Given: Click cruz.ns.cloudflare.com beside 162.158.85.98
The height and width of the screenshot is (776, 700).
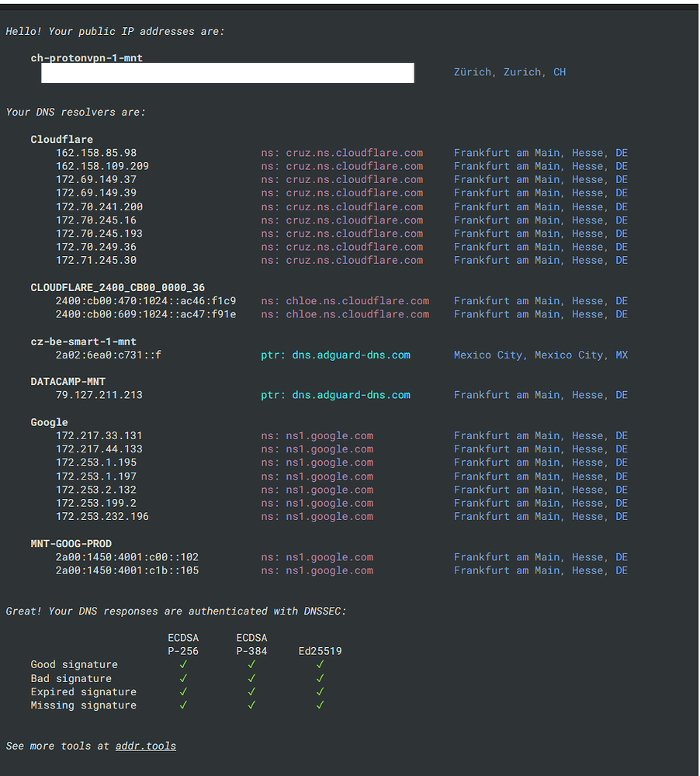Looking at the screenshot, I should point(355,153).
